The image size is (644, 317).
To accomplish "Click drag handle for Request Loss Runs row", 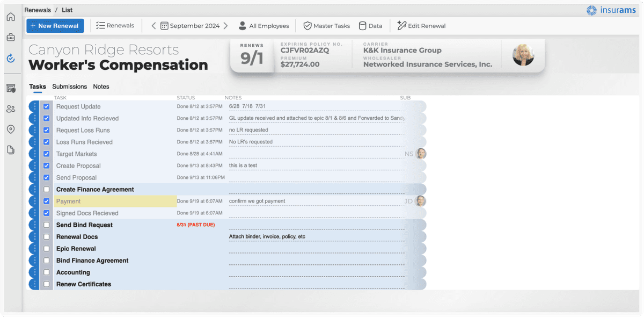I will pos(34,130).
